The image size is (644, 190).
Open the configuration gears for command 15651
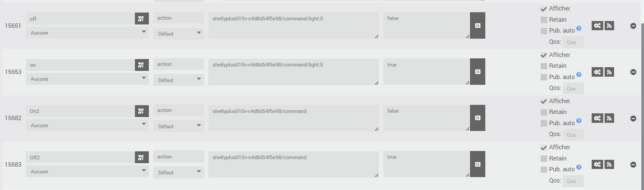click(597, 26)
